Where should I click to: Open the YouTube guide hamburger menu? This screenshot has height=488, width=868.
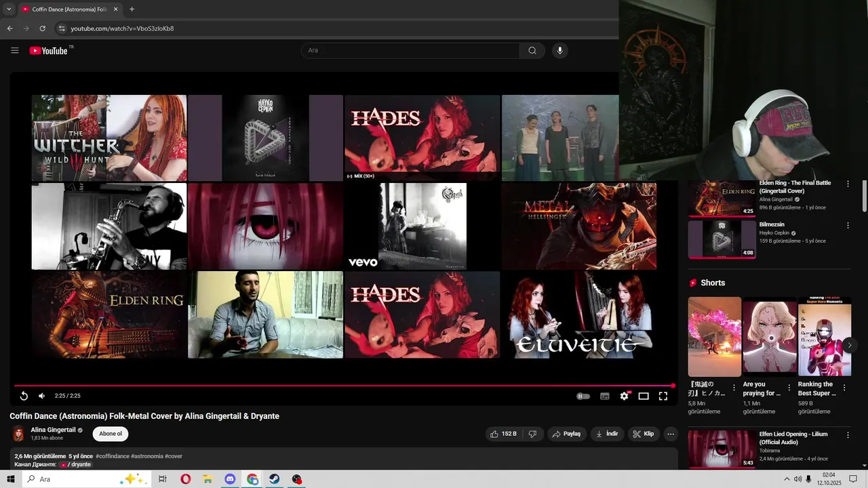tap(15, 50)
